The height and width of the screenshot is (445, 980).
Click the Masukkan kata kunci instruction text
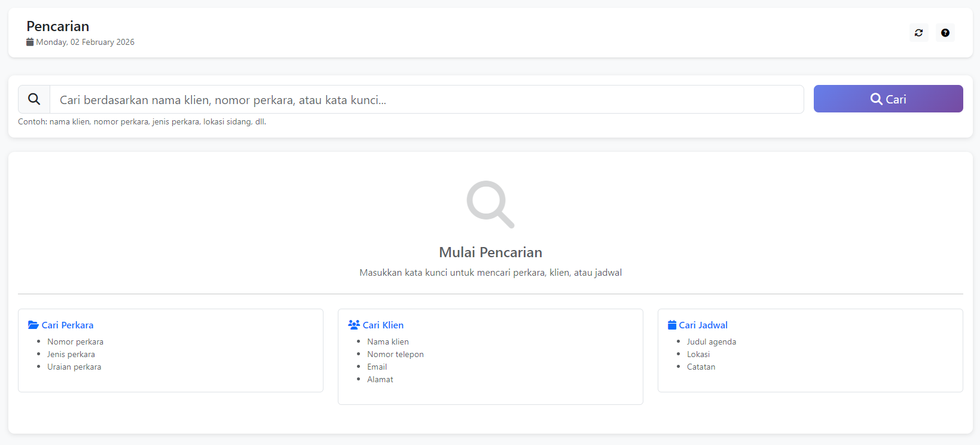(x=490, y=273)
